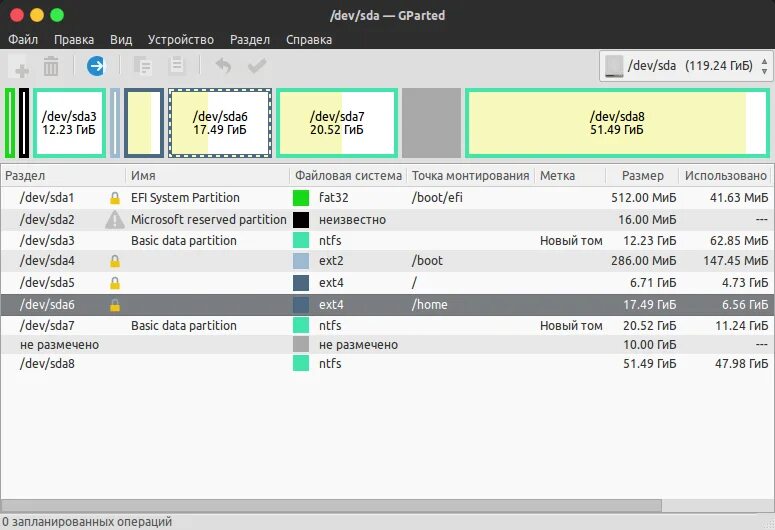Click the Размер column header
Image resolution: width=775 pixels, height=530 pixels.
tap(642, 176)
